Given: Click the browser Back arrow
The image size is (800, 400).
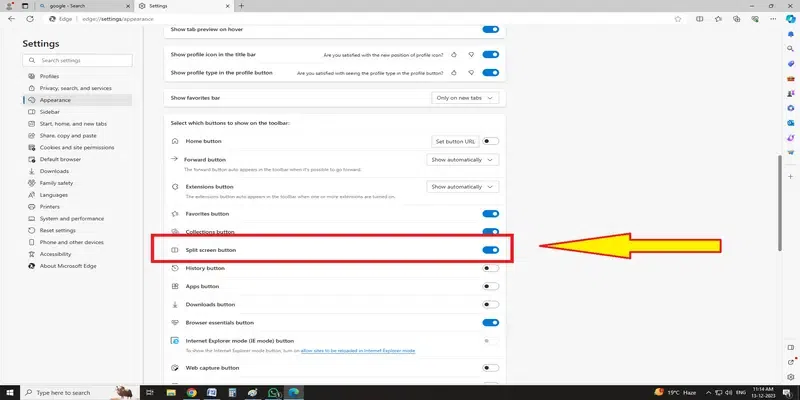Looking at the screenshot, I should coord(12,19).
